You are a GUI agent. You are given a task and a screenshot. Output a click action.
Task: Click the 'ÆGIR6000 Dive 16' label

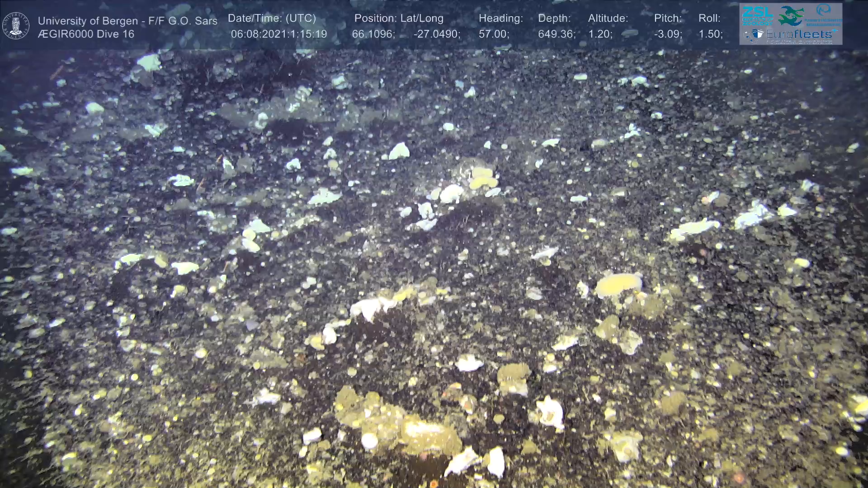click(86, 34)
